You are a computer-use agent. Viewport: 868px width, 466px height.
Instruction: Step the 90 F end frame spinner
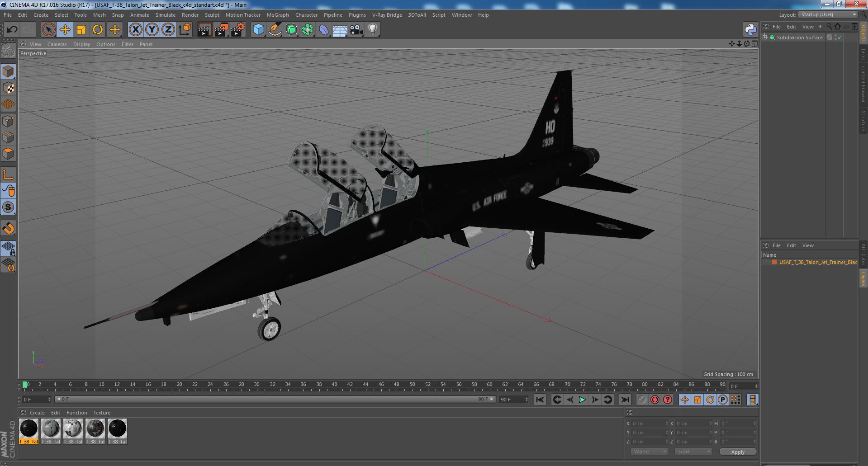(526, 400)
